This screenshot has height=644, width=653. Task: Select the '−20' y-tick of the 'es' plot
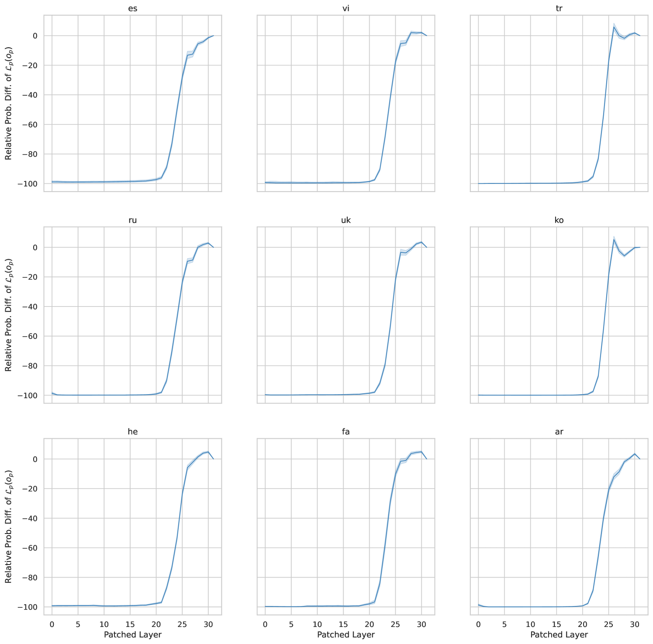(31, 65)
